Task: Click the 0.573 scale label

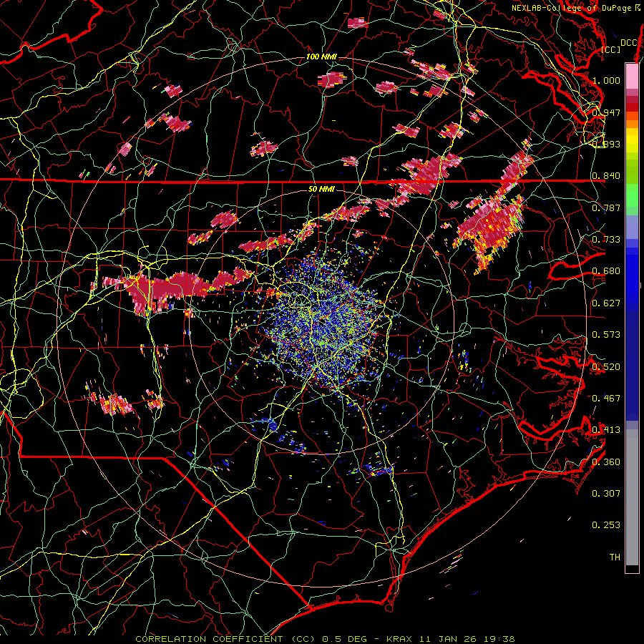Action: click(606, 334)
